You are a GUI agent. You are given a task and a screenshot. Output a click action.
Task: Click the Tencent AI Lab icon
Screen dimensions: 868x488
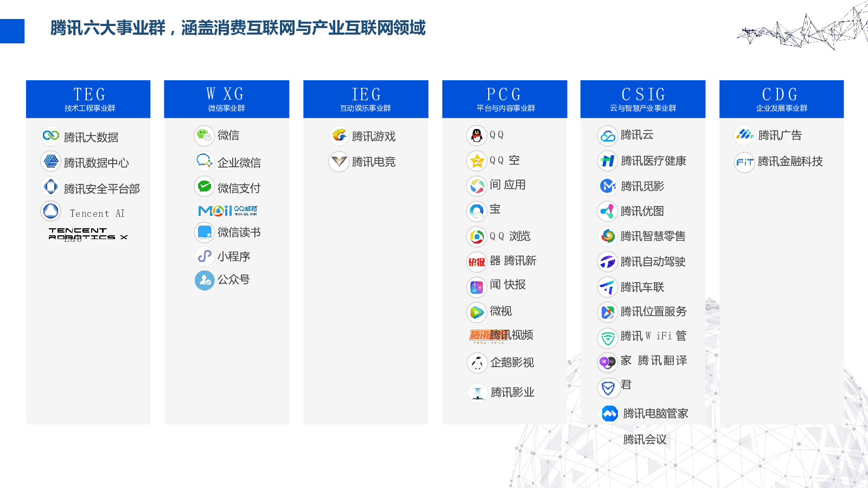coord(51,211)
